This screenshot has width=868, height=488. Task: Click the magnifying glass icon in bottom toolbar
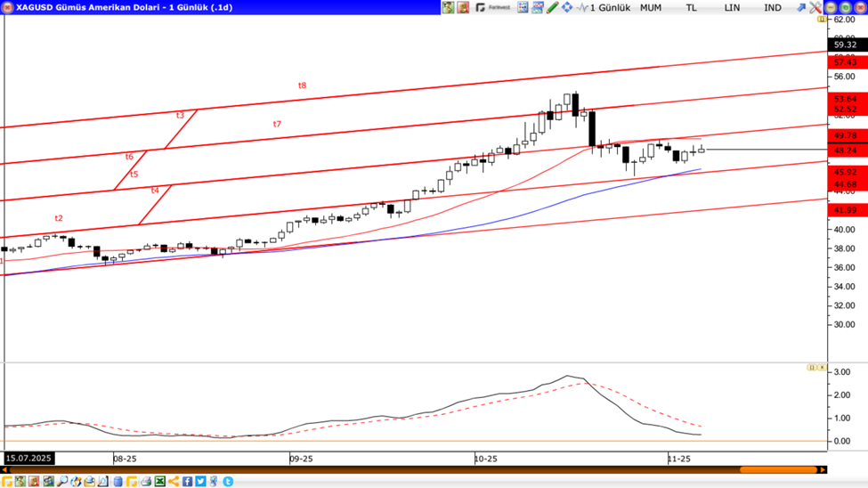coord(62,482)
